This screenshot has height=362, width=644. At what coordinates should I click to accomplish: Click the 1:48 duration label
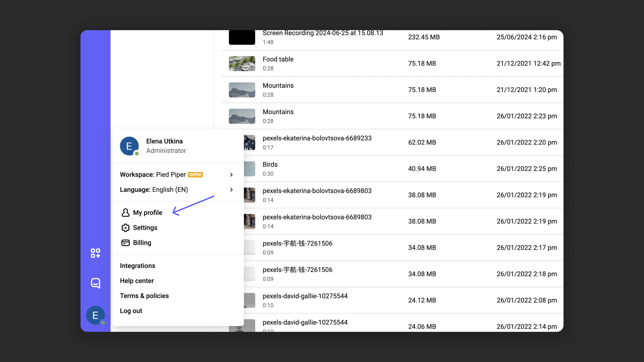pyautogui.click(x=268, y=42)
